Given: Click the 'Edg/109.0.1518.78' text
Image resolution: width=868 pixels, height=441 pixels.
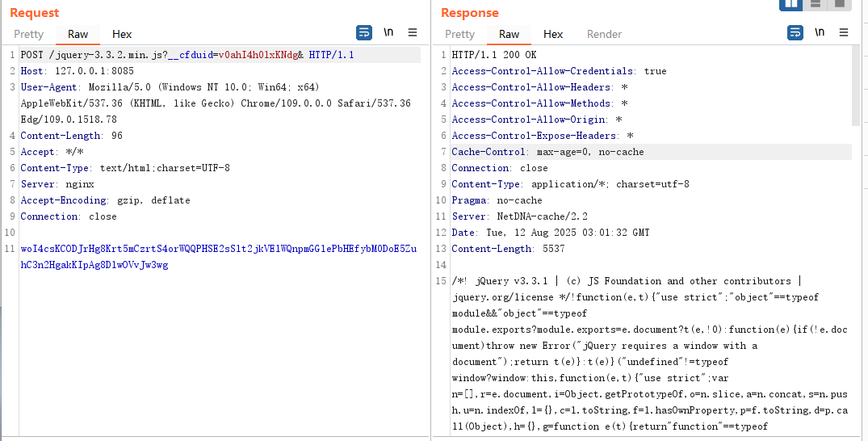Looking at the screenshot, I should [69, 119].
